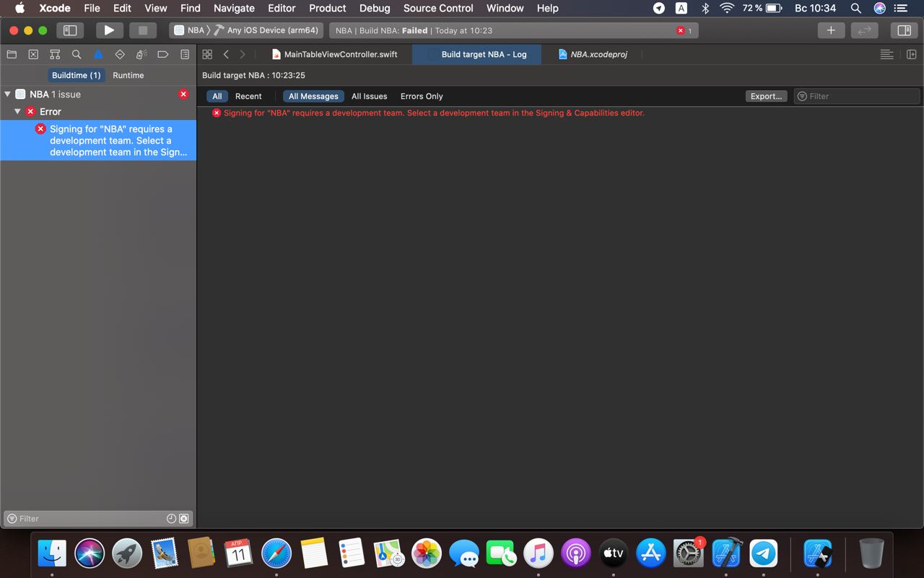
Task: Open the Xcode application menu
Action: click(x=55, y=8)
